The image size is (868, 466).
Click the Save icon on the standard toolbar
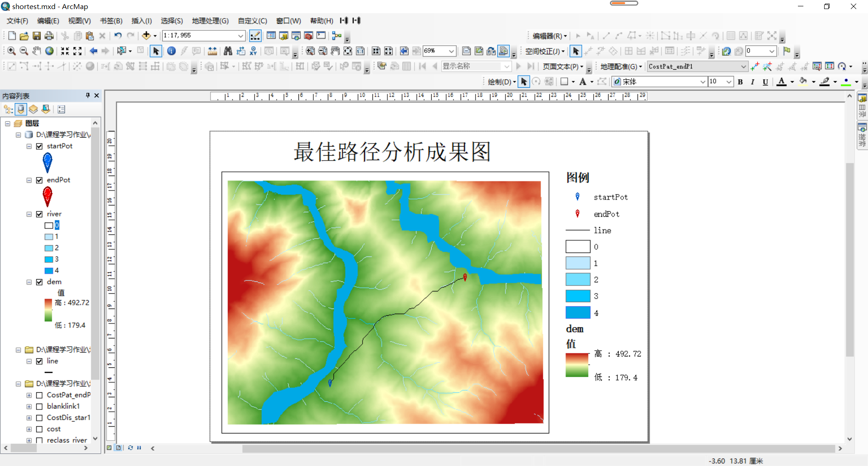click(x=37, y=35)
